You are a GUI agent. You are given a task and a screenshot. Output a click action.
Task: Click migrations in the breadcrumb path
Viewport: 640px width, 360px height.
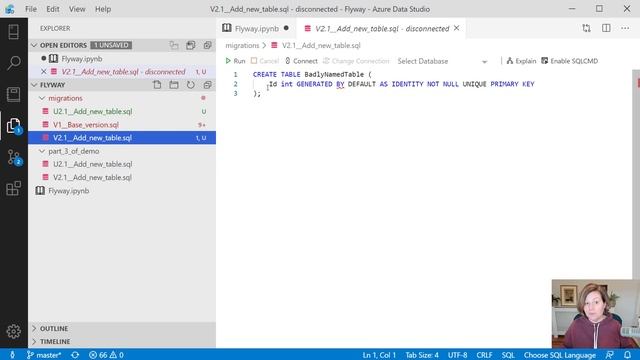click(x=242, y=45)
